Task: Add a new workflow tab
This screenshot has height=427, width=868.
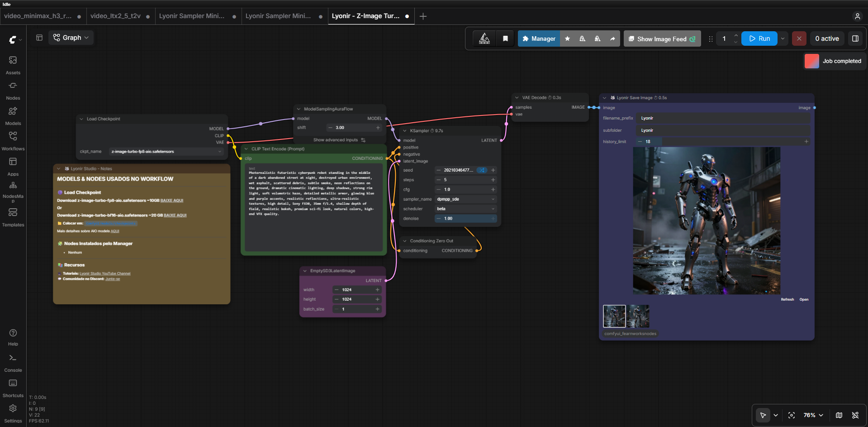Action: 423,16
